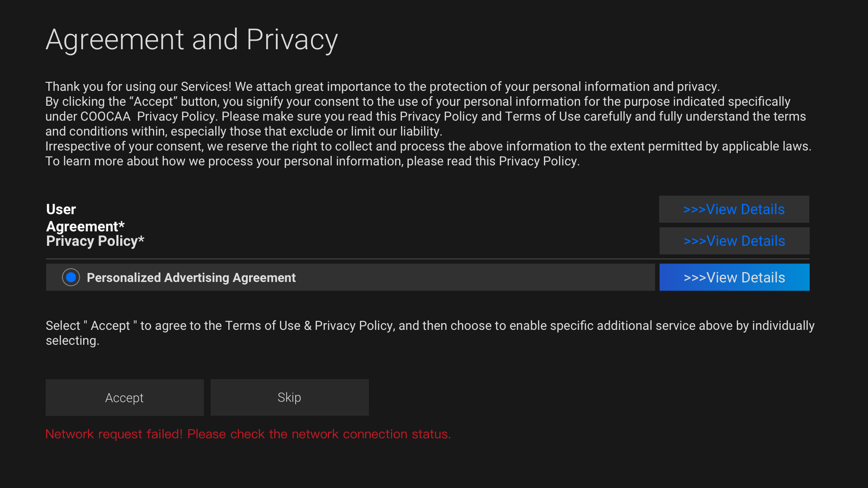Image resolution: width=868 pixels, height=488 pixels.
Task: Click the 'Thank you for using our Services' sentence
Action: [382, 87]
